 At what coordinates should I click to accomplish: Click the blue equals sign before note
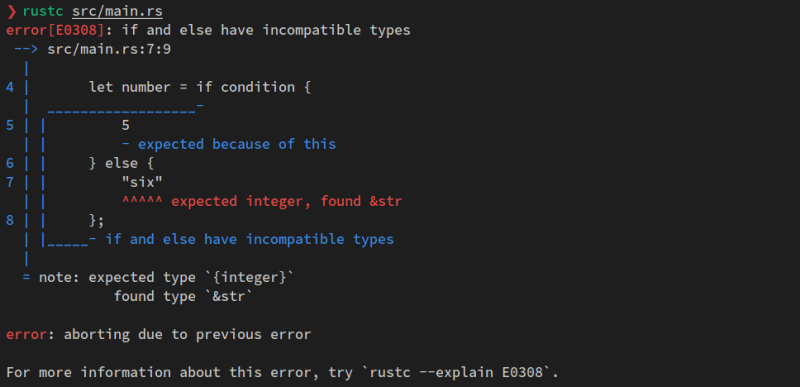(27, 278)
